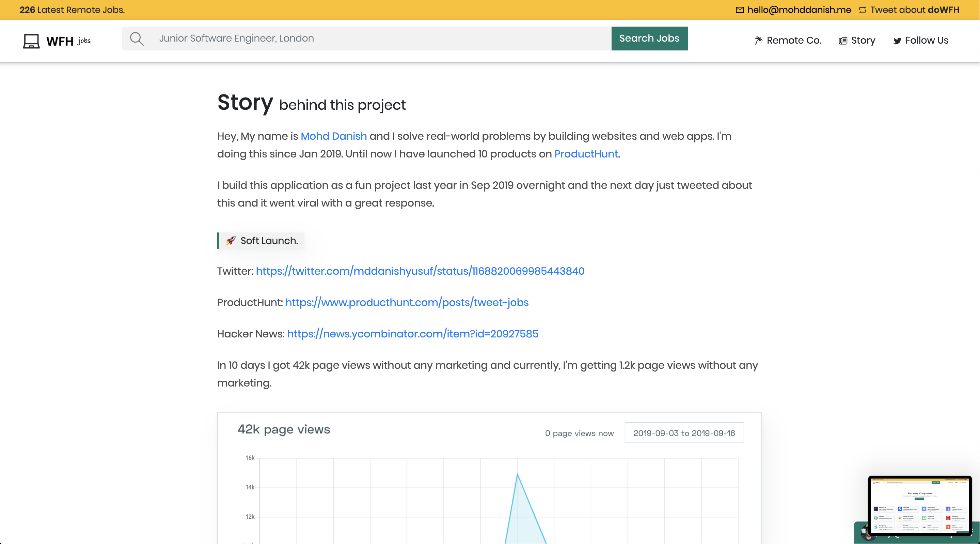This screenshot has width=980, height=544.
Task: Open the Mohd Danish profile link
Action: [x=333, y=136]
